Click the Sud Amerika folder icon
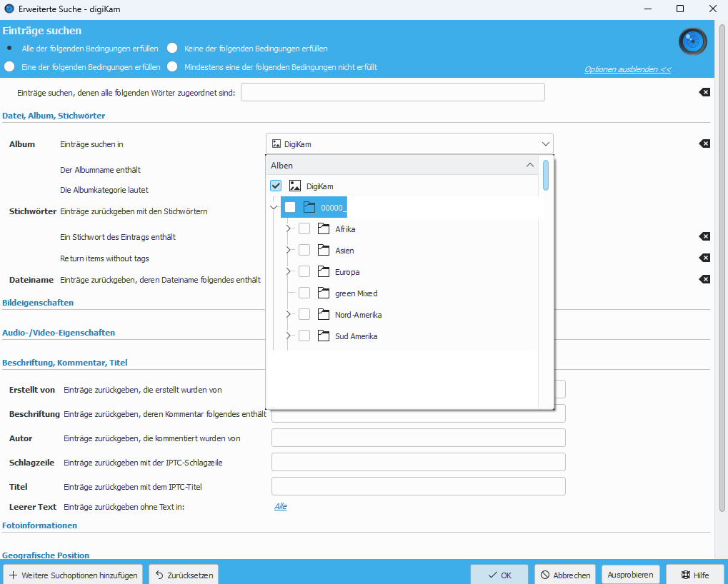The image size is (728, 584). click(x=323, y=336)
